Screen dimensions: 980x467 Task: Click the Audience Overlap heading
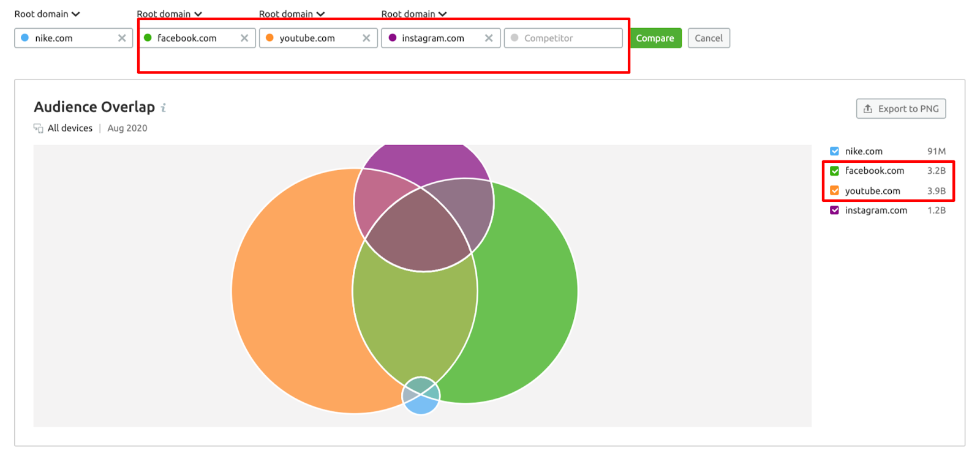[94, 107]
